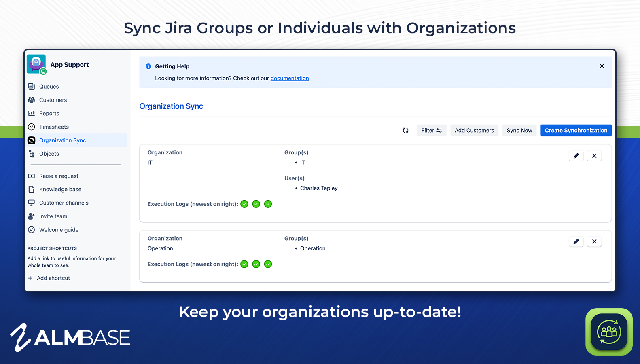This screenshot has width=640, height=364.
Task: Click the Organization Sync app icon
Action: click(31, 140)
